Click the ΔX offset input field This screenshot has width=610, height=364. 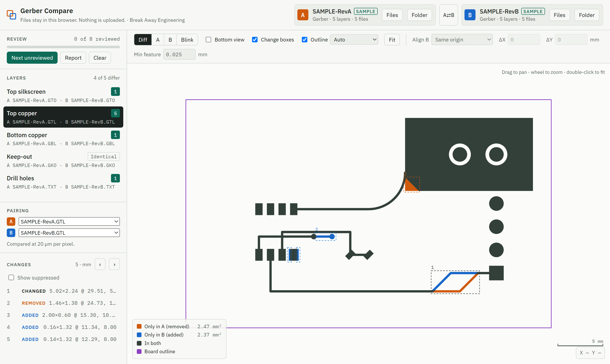tap(524, 39)
